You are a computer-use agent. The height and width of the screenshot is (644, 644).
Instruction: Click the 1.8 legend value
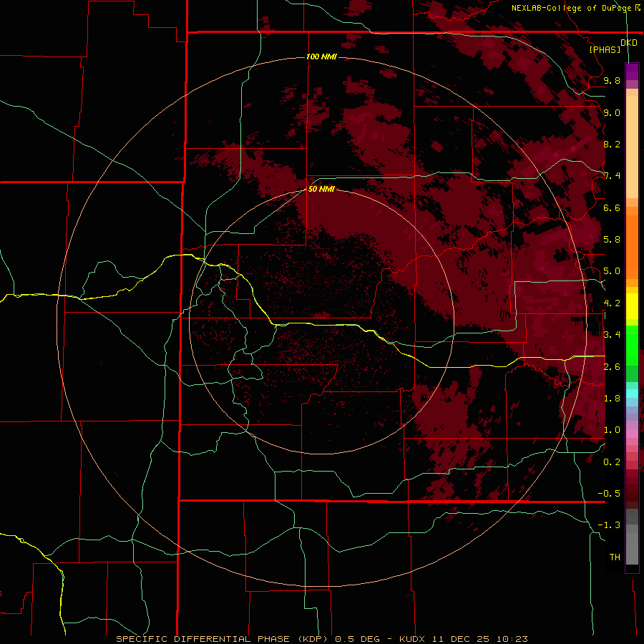tap(612, 399)
